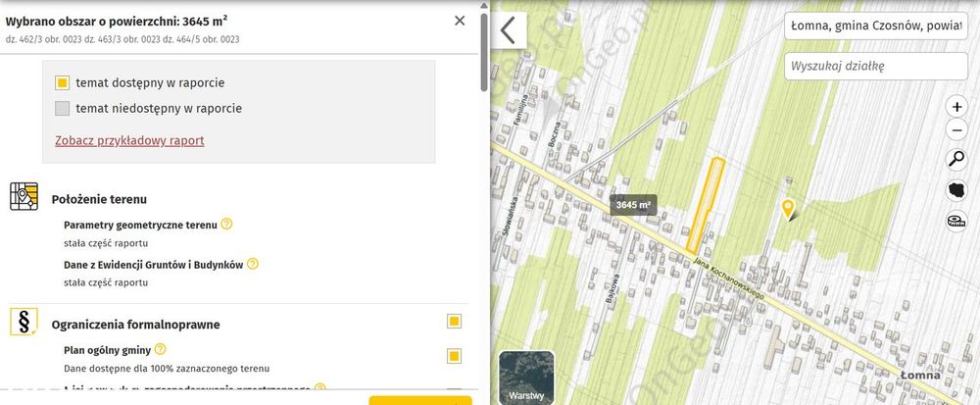Click the Łomna, gmina Czosnów location field
The width and height of the screenshot is (980, 405).
(x=875, y=25)
